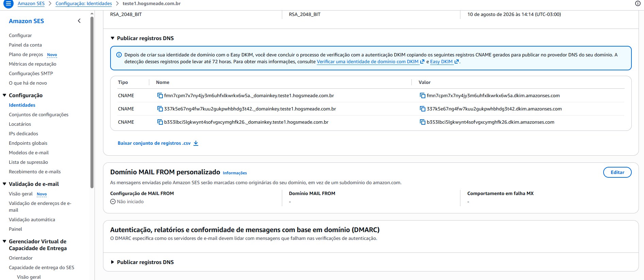This screenshot has width=644, height=280.
Task: Open Validação de endereços de e-mail
Action: tap(40, 207)
